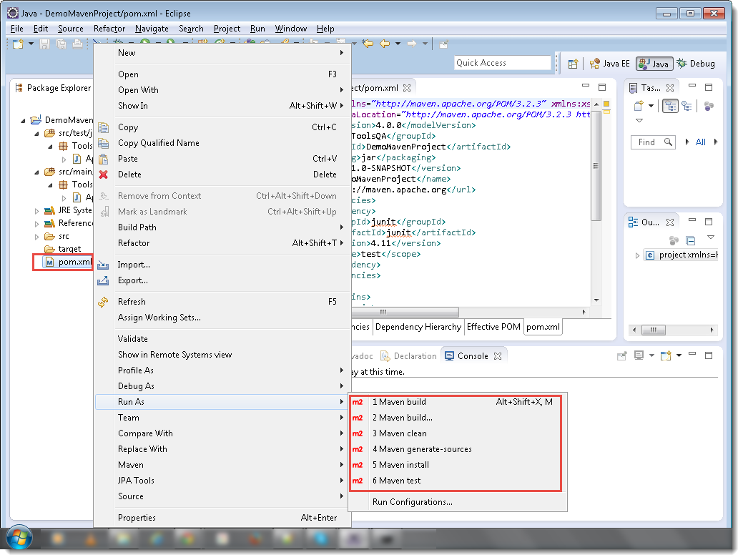Select the Java perspective button
743x560 pixels.
tap(654, 64)
